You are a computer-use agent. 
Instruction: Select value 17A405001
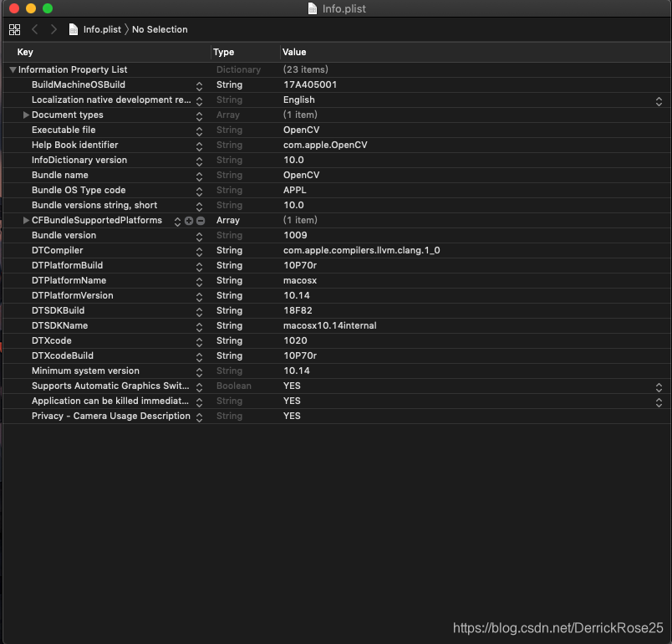(x=310, y=84)
